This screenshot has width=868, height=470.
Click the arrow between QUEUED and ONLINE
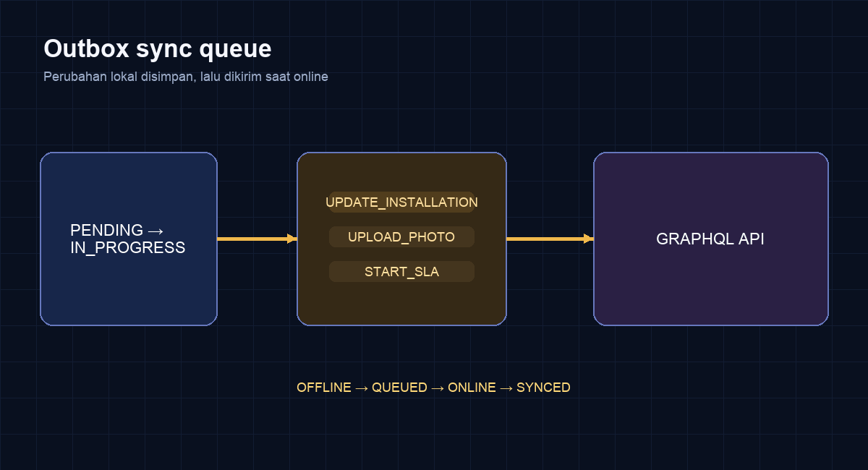[438, 388]
